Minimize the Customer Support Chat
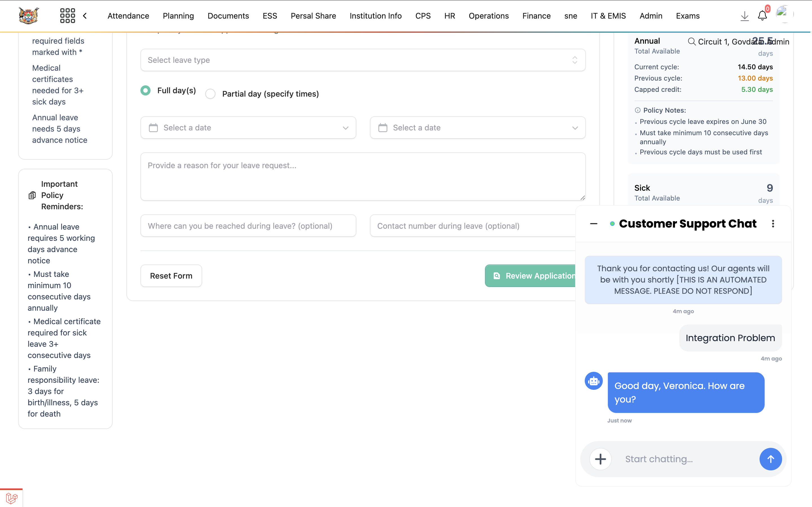This screenshot has height=507, width=812. coord(593,224)
